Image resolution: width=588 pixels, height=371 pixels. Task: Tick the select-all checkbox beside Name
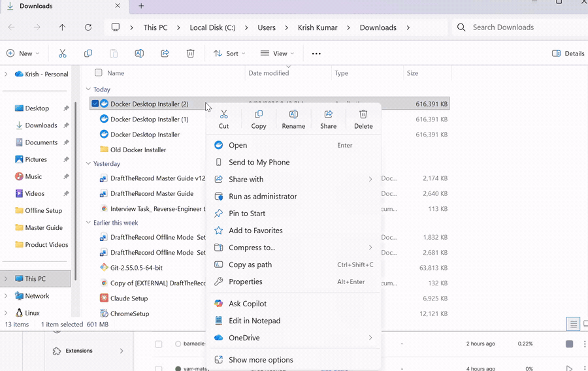click(98, 73)
